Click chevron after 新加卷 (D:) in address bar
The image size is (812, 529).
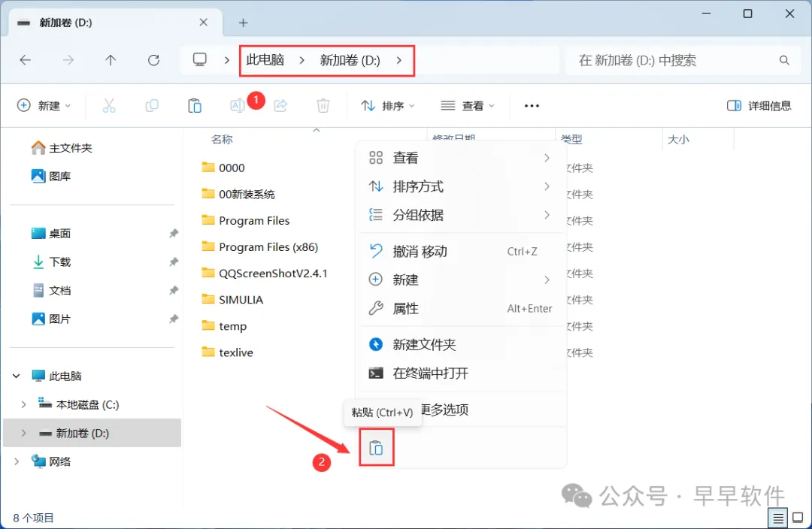pos(398,60)
